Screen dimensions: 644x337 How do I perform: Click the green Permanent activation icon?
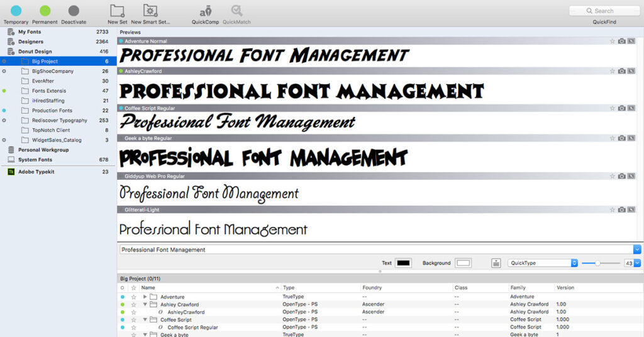tap(45, 11)
